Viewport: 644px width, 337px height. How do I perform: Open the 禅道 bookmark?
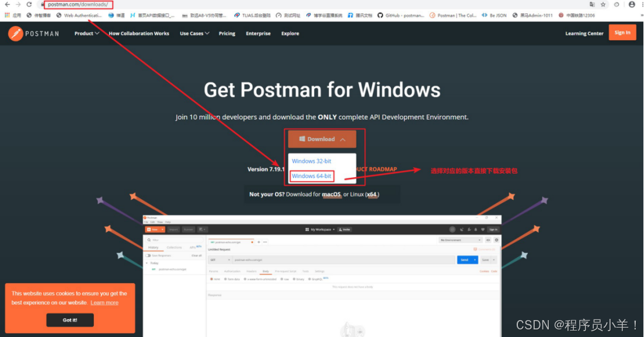point(117,15)
